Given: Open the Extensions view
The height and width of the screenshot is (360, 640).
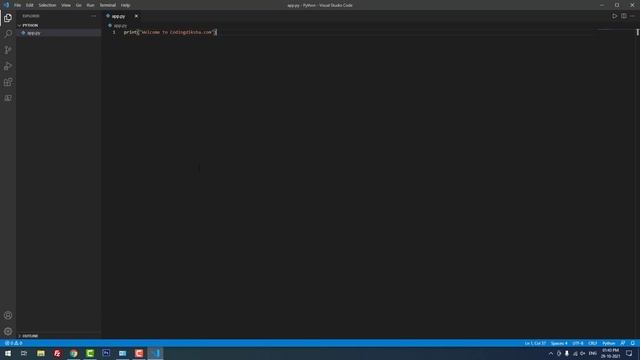Looking at the screenshot, I should coord(8,82).
